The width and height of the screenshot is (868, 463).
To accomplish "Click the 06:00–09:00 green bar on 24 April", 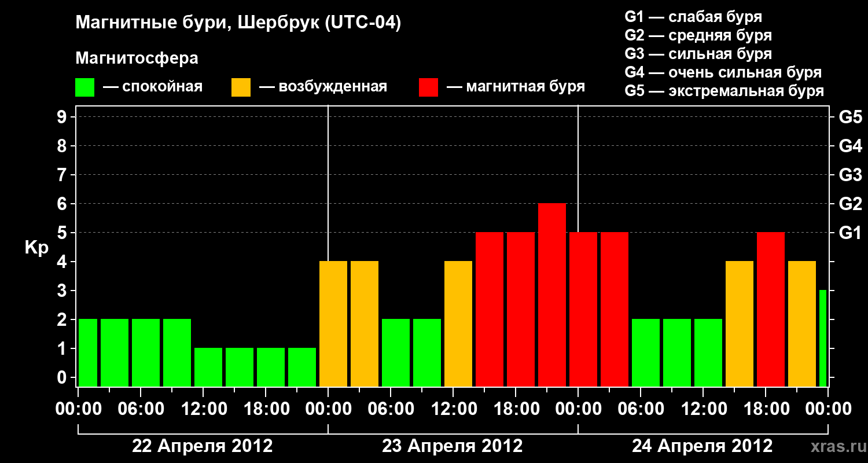I will pos(646,352).
